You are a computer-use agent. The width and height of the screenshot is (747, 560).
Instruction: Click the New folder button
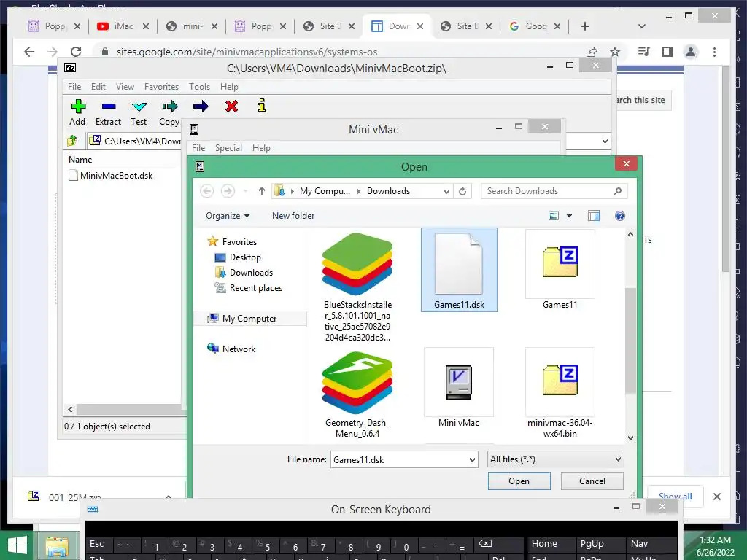pyautogui.click(x=293, y=216)
